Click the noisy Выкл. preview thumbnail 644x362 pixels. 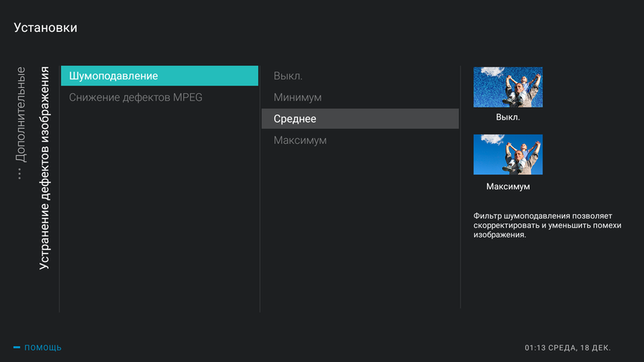(x=508, y=87)
